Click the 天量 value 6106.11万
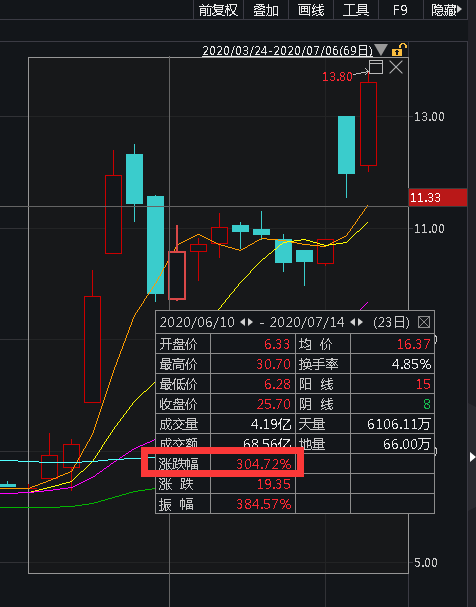 399,424
